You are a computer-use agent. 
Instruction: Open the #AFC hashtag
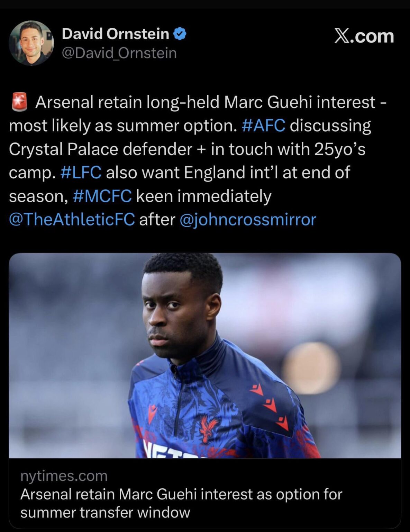(264, 126)
